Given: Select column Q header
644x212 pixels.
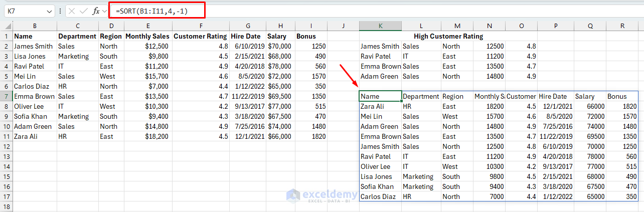Looking at the screenshot, I should 590,26.
